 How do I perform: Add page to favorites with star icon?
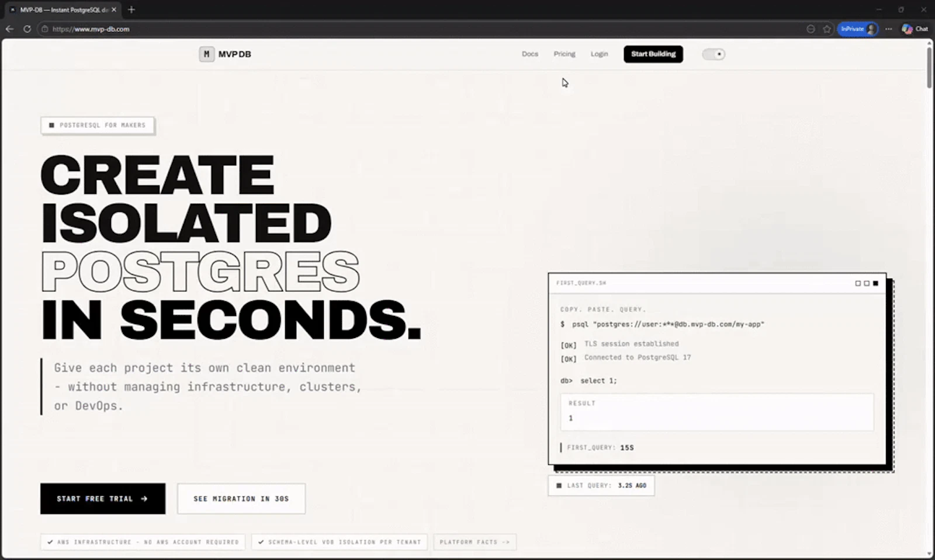click(827, 29)
